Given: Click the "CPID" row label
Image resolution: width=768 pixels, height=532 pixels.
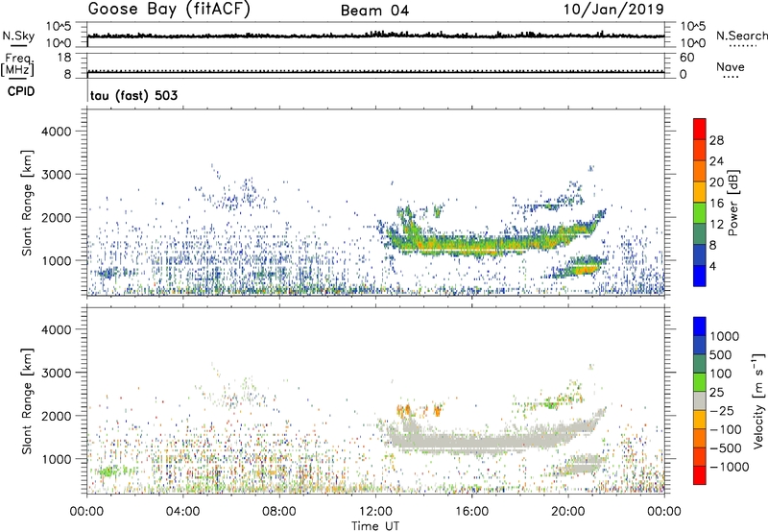Looking at the screenshot, I should point(21,91).
